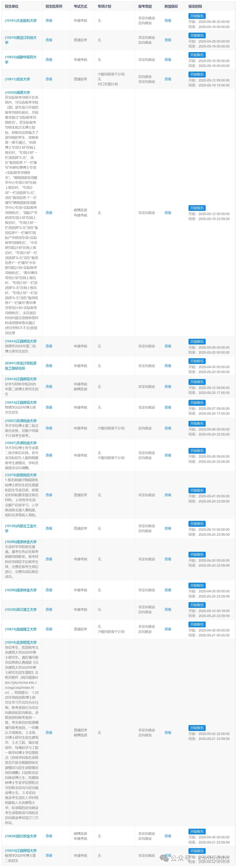
Task: Open the (10633)成都中医药大学 link
Action: click(21, 60)
